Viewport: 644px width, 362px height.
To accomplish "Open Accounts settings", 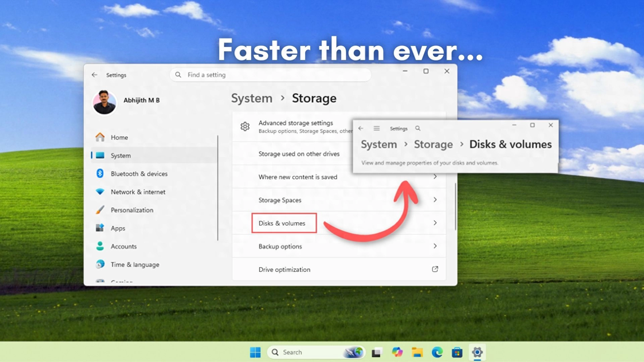I will tap(123, 246).
